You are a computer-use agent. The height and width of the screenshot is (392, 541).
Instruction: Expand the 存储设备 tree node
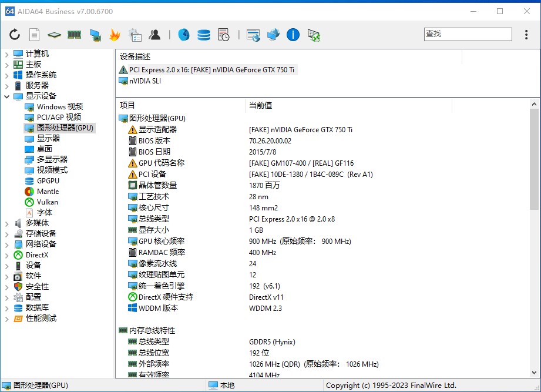point(6,234)
